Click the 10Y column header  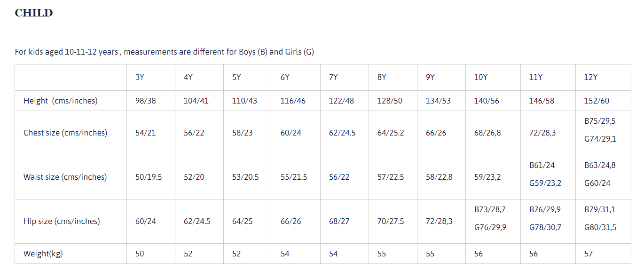(x=480, y=77)
